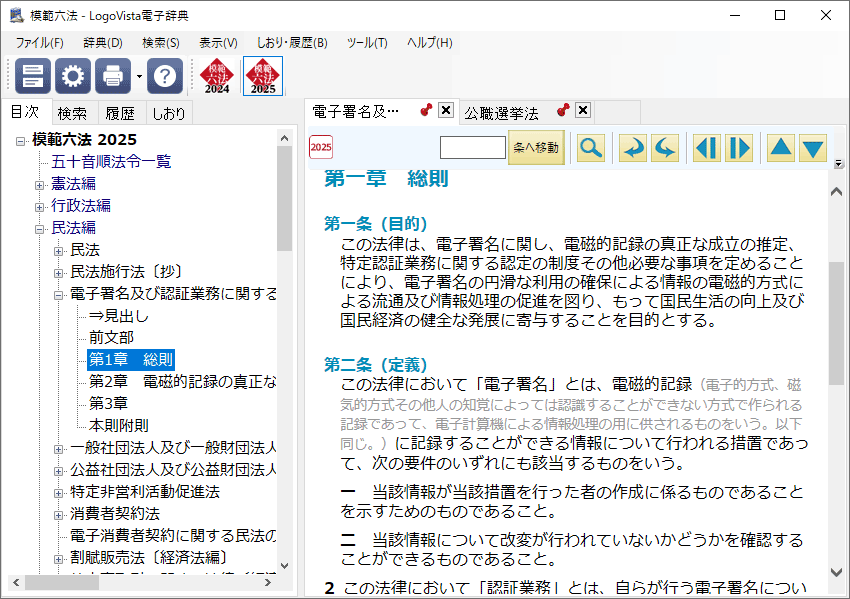Open print options dropdown arrow
Viewport: 850px width, 599px height.
pos(139,76)
